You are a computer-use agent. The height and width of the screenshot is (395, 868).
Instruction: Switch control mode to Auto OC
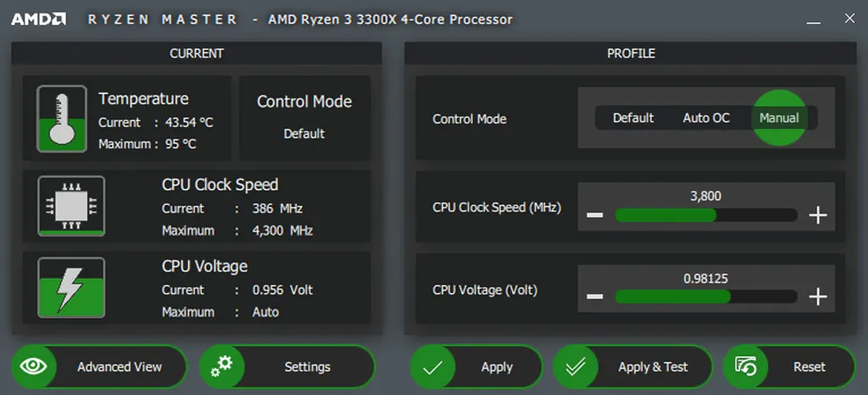(706, 118)
